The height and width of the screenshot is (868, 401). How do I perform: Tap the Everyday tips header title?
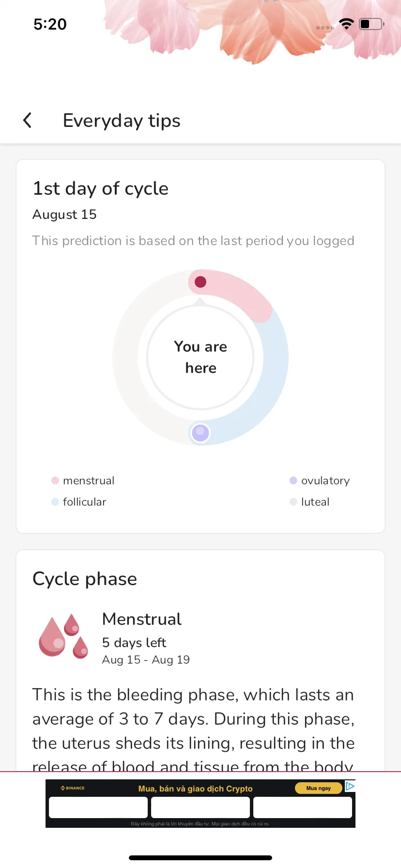pos(122,121)
